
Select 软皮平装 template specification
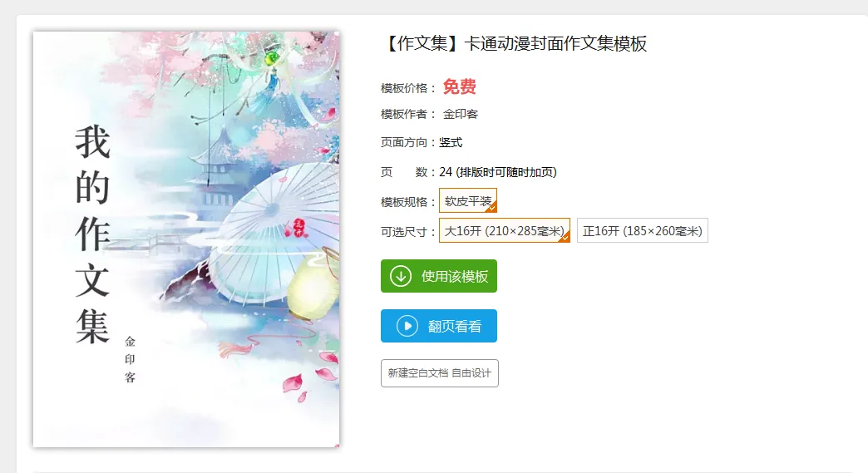pos(468,200)
